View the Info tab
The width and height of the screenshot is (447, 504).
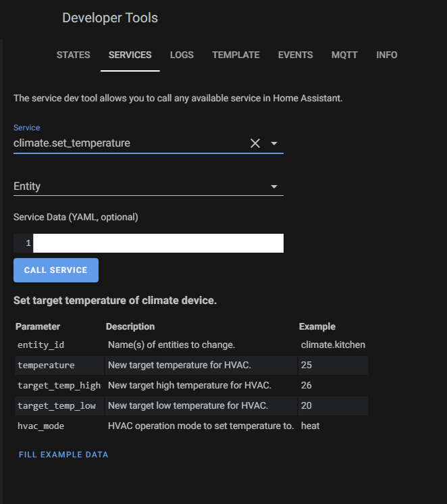pos(387,55)
